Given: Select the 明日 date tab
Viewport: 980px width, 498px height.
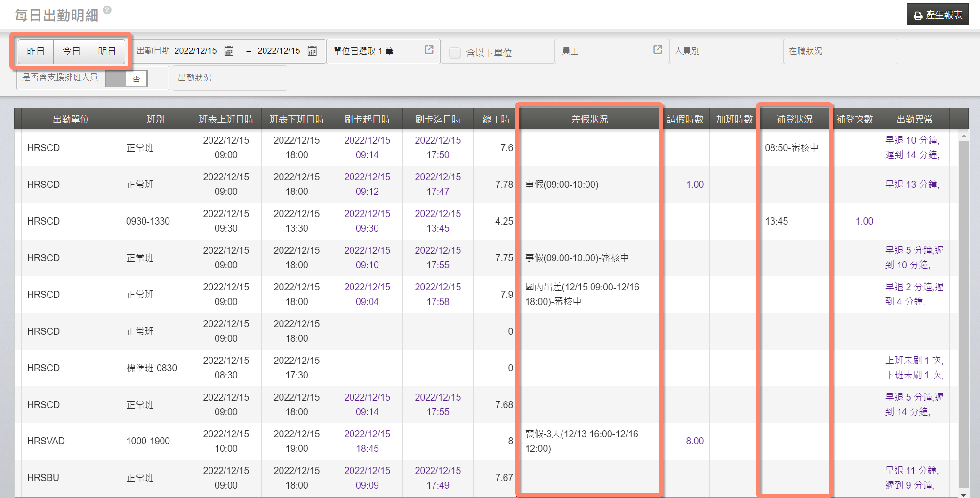Looking at the screenshot, I should point(107,51).
